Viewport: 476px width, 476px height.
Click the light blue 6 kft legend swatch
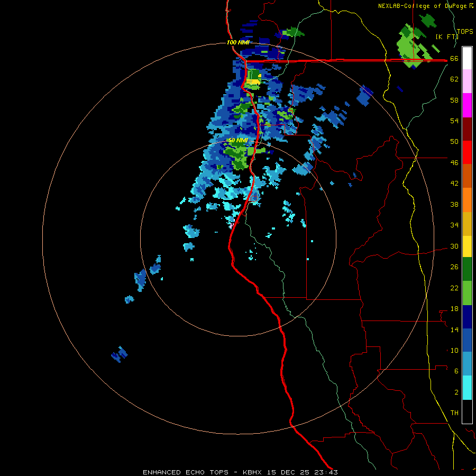467,364
